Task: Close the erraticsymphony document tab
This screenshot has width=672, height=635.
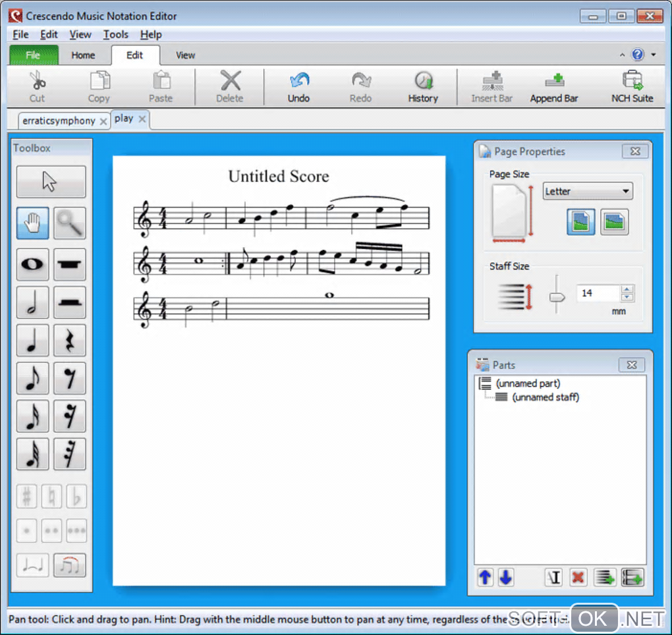Action: click(x=103, y=122)
